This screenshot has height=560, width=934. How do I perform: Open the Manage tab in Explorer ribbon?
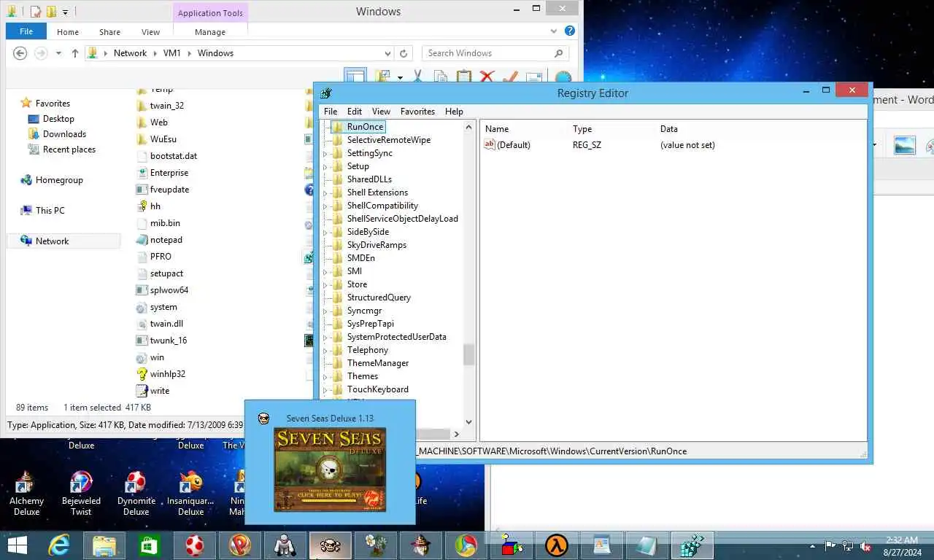[x=210, y=32]
